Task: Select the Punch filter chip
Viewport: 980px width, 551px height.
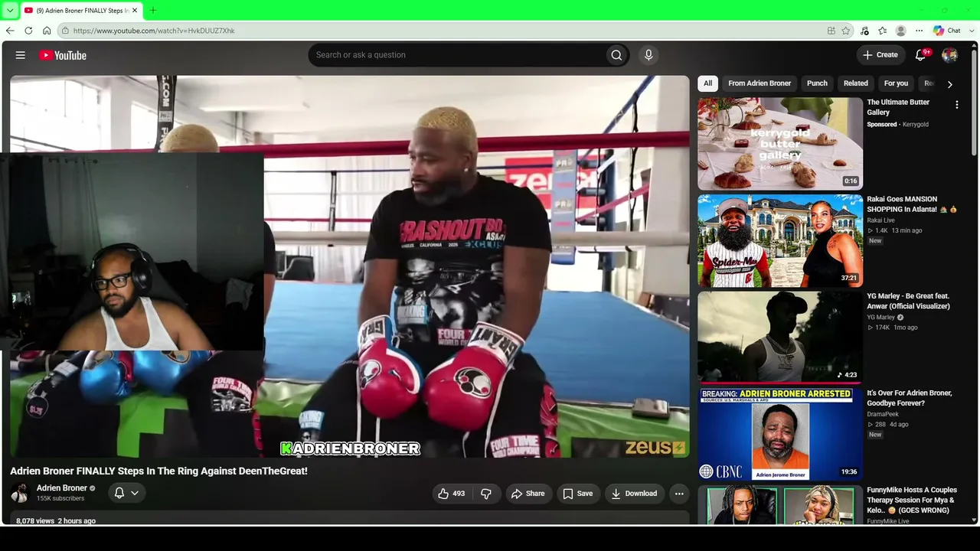Action: coord(817,83)
